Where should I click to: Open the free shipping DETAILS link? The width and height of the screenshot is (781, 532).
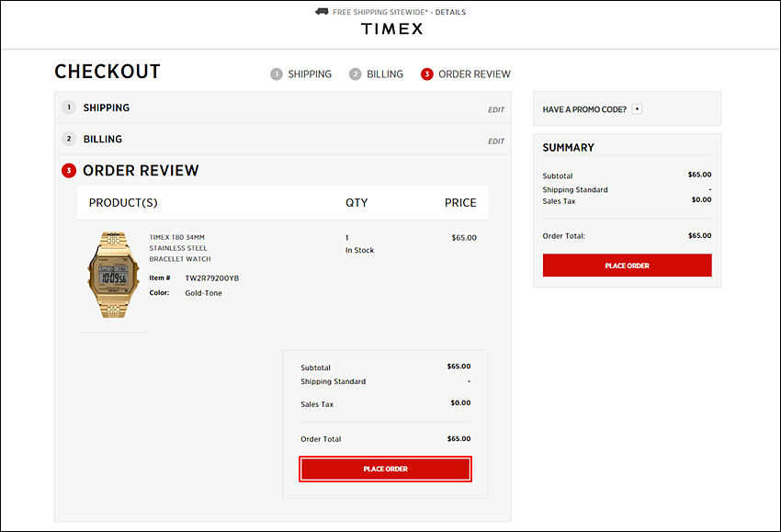pos(450,12)
